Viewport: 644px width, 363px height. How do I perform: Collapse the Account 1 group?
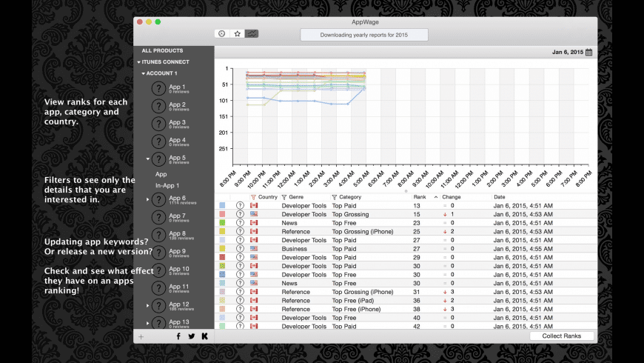click(x=144, y=73)
